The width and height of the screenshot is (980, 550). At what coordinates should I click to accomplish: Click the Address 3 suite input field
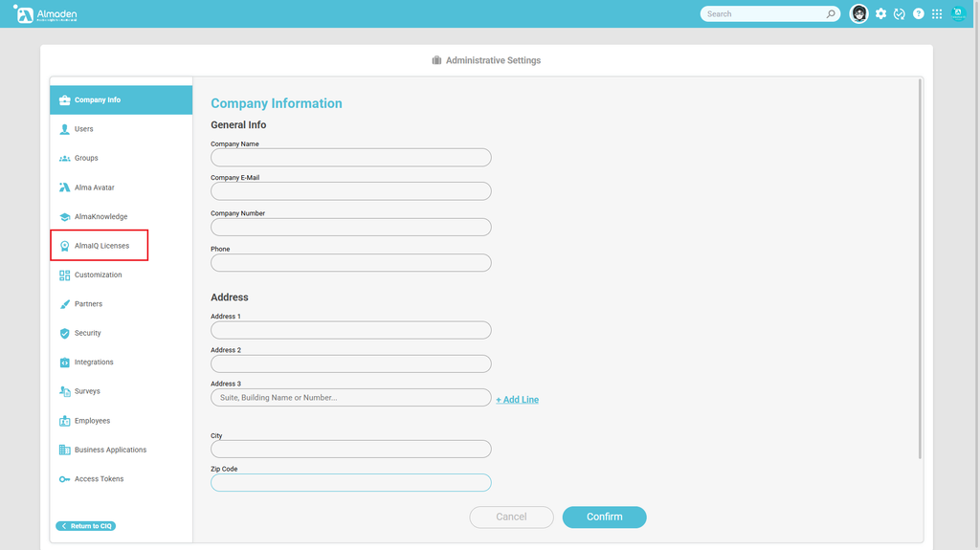pyautogui.click(x=350, y=398)
